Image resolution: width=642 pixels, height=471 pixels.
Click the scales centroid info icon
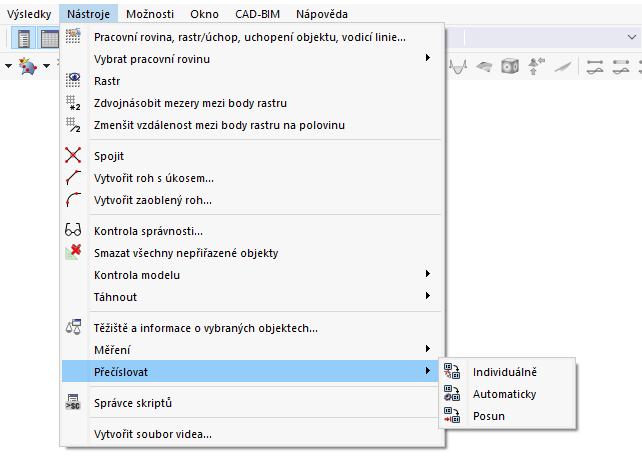click(x=73, y=327)
